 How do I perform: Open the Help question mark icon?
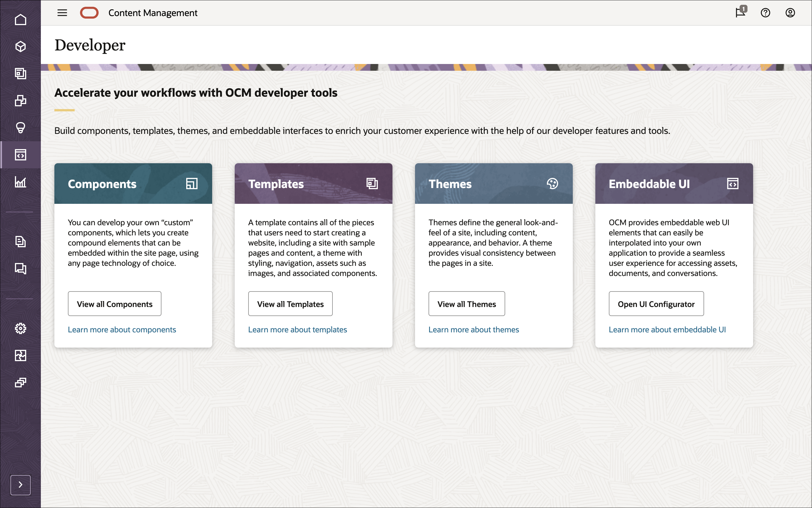click(765, 13)
